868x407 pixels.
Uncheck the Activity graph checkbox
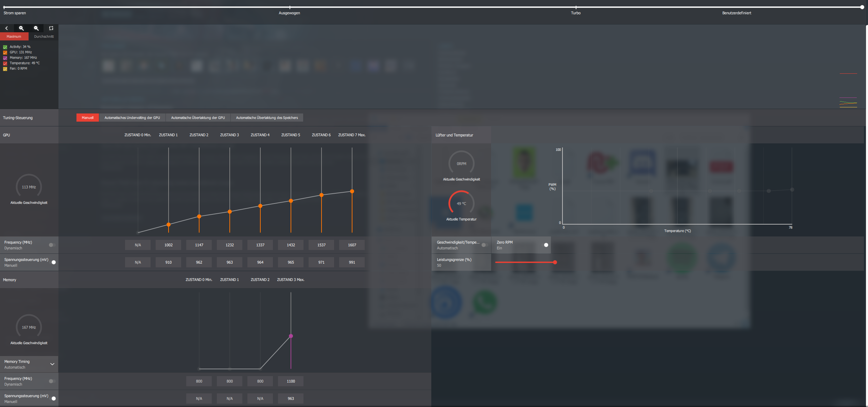pyautogui.click(x=5, y=47)
